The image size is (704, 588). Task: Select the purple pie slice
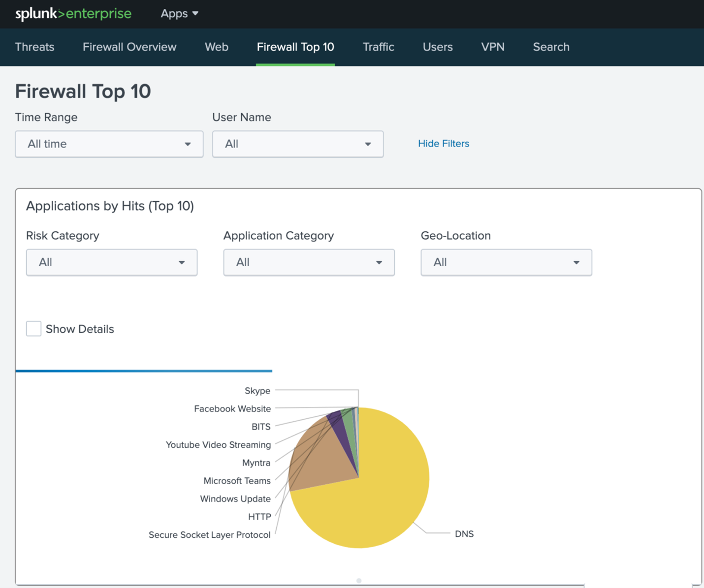point(341,431)
